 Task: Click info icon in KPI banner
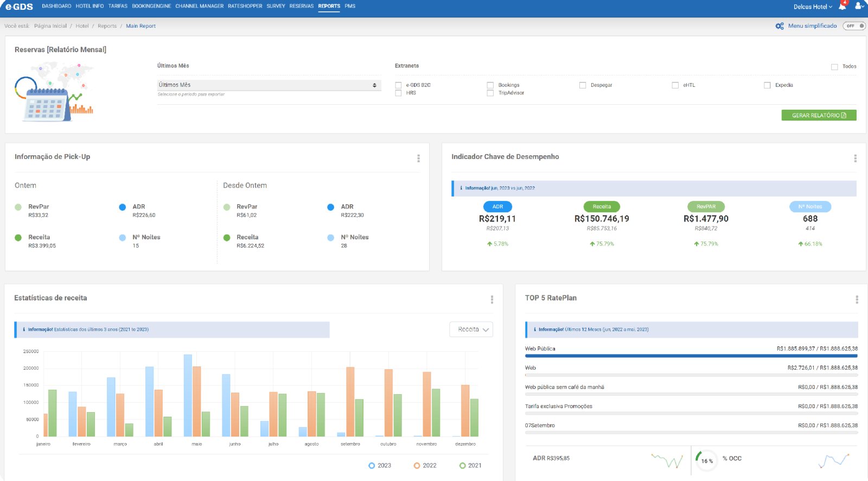pos(461,188)
